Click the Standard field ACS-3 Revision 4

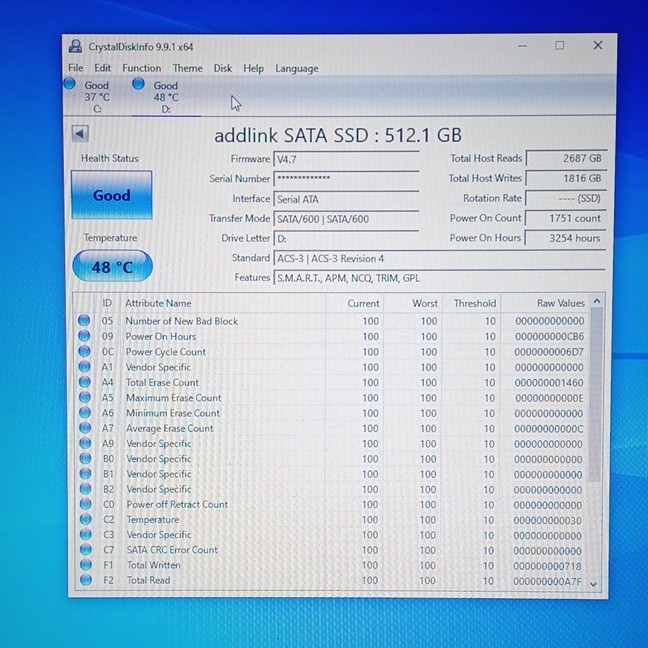440,258
